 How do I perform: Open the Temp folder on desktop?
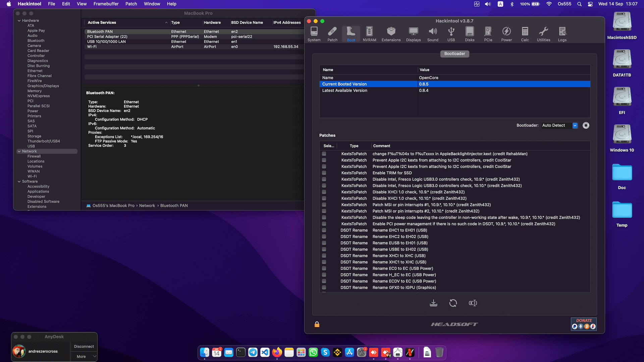[x=622, y=213]
